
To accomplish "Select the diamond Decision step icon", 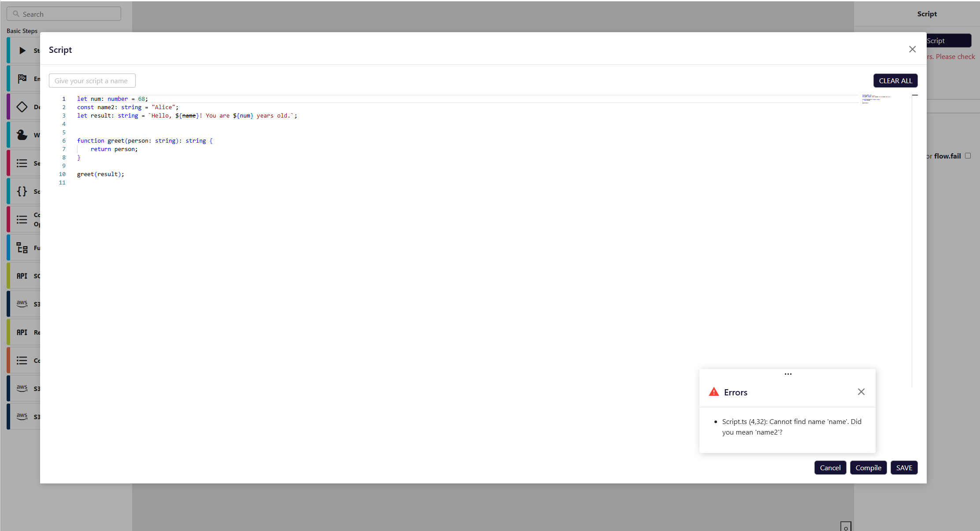I will coord(22,107).
